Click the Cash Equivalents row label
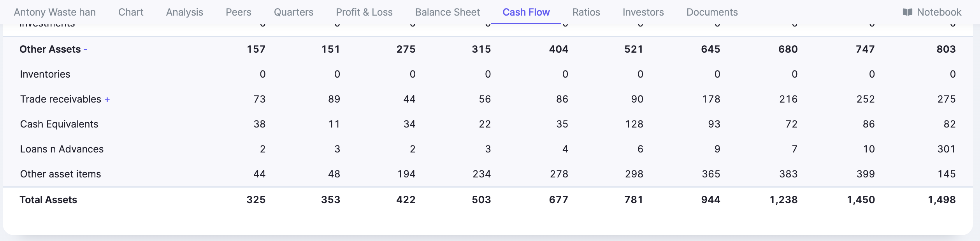The height and width of the screenshot is (241, 980). click(x=59, y=124)
